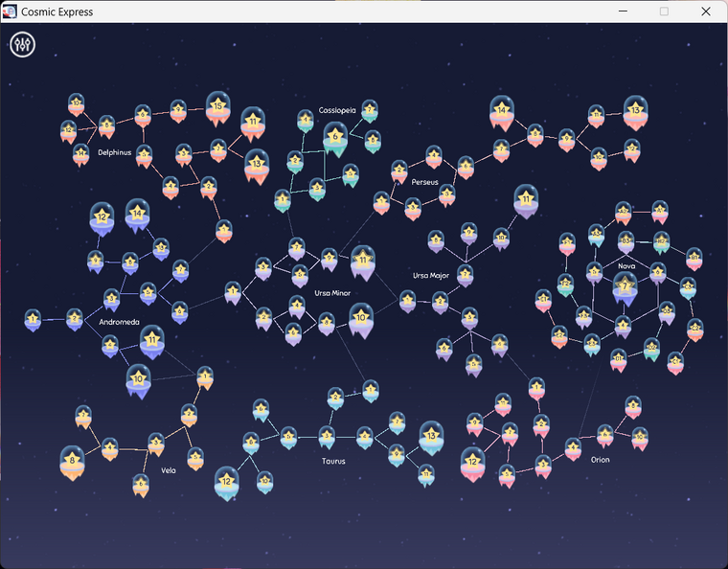Pick Nova level A2 node
The width and height of the screenshot is (728, 569).
(623, 213)
